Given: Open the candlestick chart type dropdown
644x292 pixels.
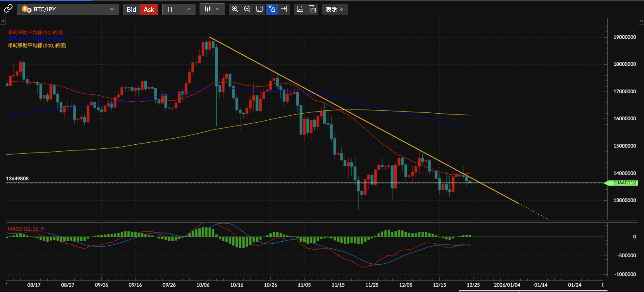Looking at the screenshot, I should point(212,9).
